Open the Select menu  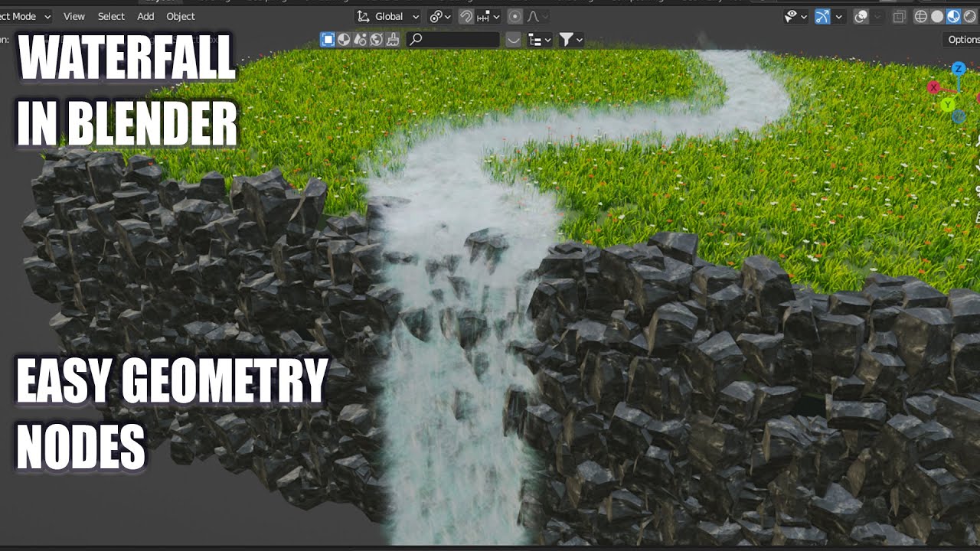pyautogui.click(x=111, y=16)
